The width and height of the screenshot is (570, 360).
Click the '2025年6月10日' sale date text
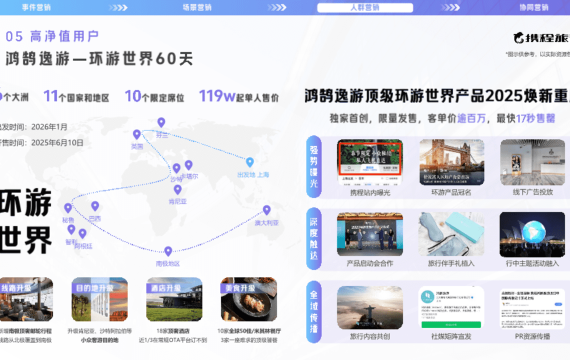click(x=57, y=143)
